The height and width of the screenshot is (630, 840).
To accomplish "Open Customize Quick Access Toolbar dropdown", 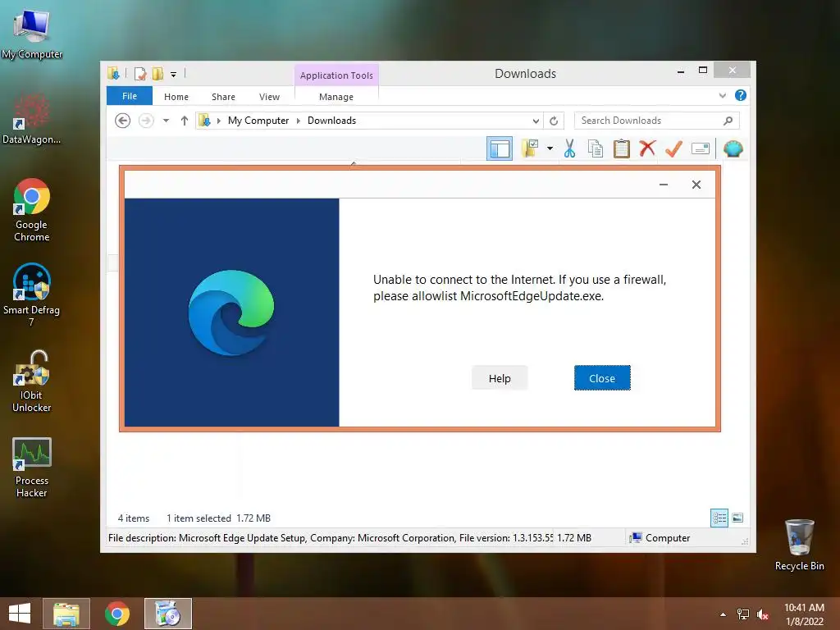I will click(x=174, y=75).
